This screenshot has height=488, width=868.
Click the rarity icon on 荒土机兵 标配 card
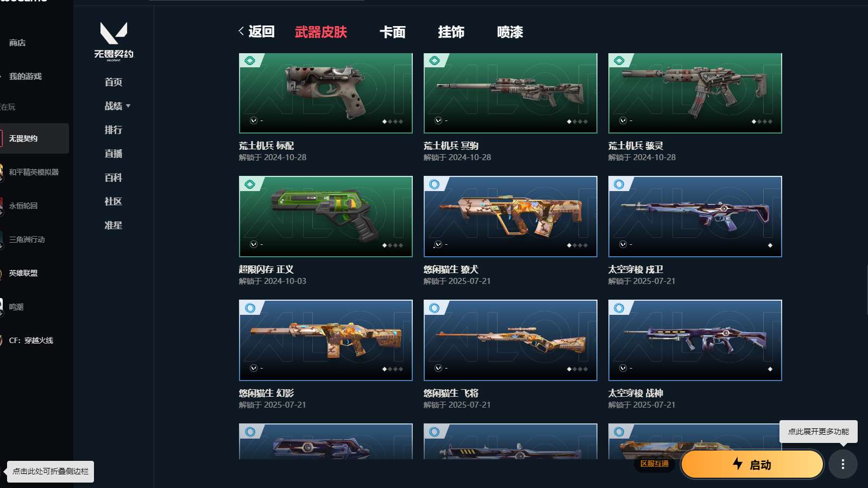click(250, 60)
